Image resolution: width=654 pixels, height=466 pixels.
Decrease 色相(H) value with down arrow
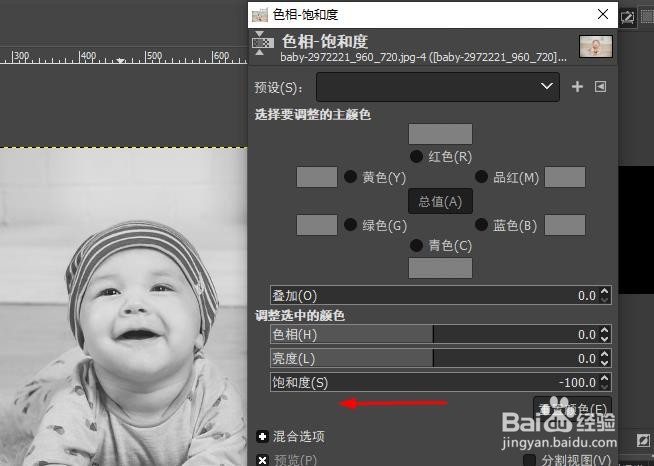[x=605, y=339]
